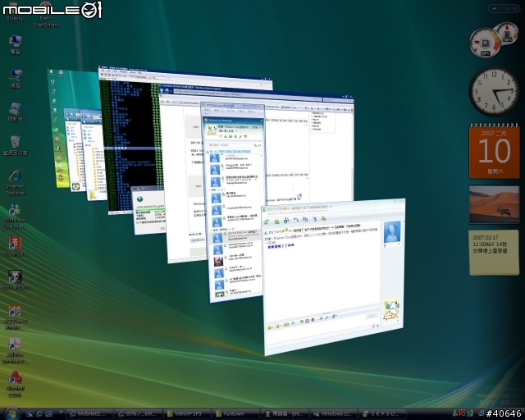Switch to the WINXP SP3 taskbar button
The width and height of the screenshot is (525, 420).
(187, 414)
